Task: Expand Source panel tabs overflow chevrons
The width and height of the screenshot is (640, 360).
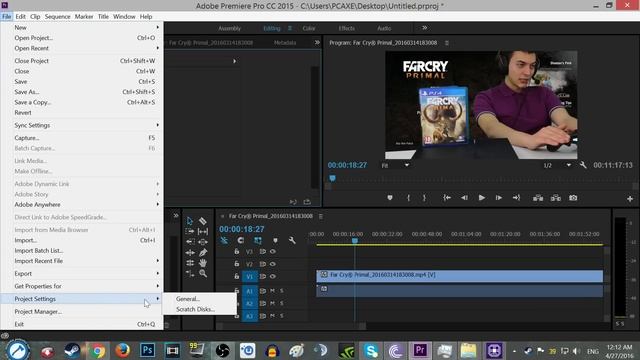Action: point(317,42)
